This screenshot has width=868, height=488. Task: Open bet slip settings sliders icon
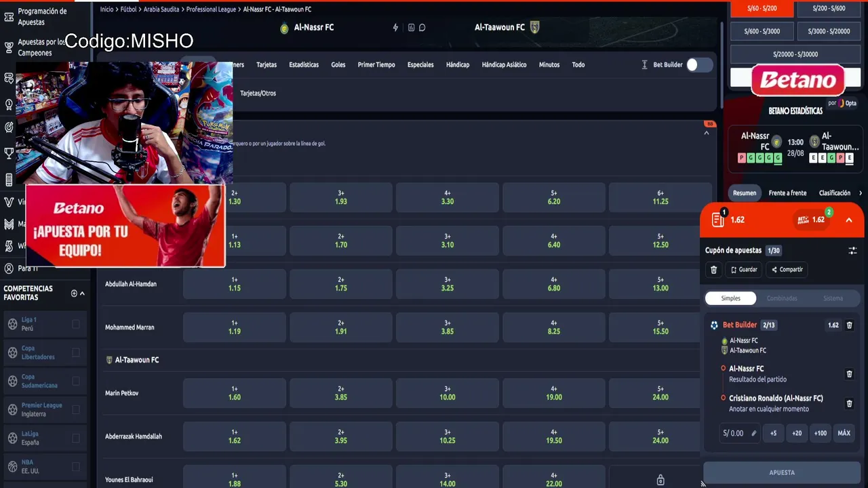pyautogui.click(x=852, y=251)
